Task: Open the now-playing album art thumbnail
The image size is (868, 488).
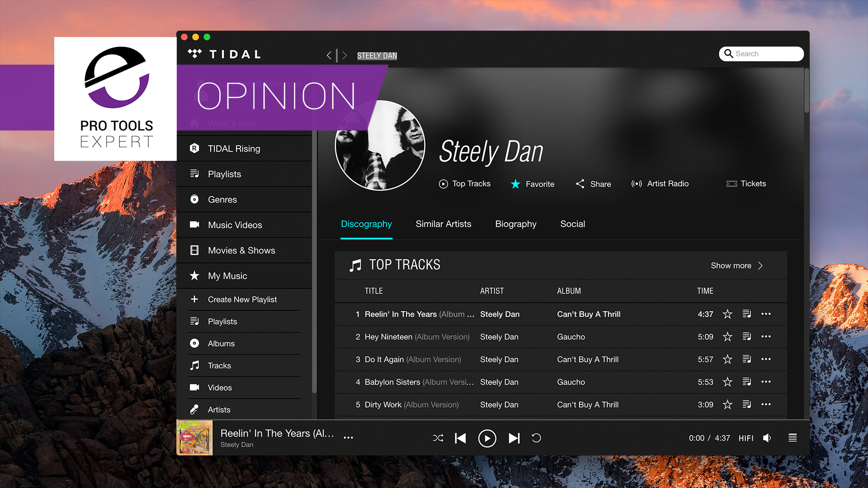Action: [x=194, y=437]
